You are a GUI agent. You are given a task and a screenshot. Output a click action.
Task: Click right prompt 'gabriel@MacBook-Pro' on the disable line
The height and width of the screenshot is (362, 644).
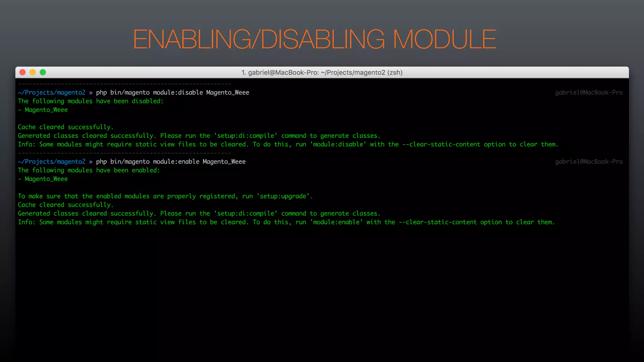coord(589,93)
